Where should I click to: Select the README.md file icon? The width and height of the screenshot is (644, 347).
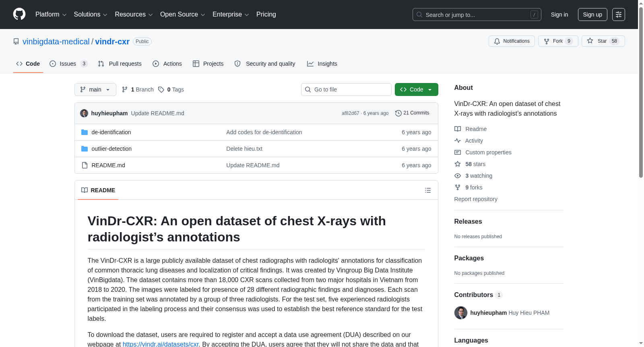coord(85,165)
